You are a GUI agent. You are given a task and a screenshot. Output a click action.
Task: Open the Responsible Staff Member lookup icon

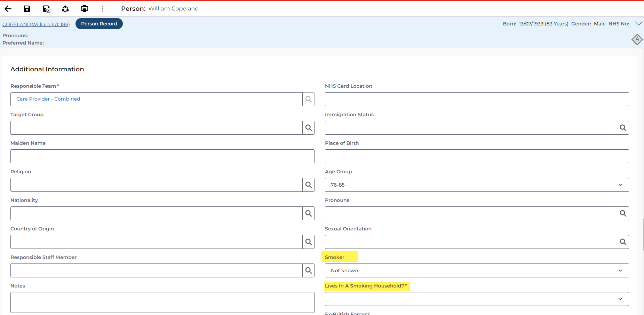309,270
